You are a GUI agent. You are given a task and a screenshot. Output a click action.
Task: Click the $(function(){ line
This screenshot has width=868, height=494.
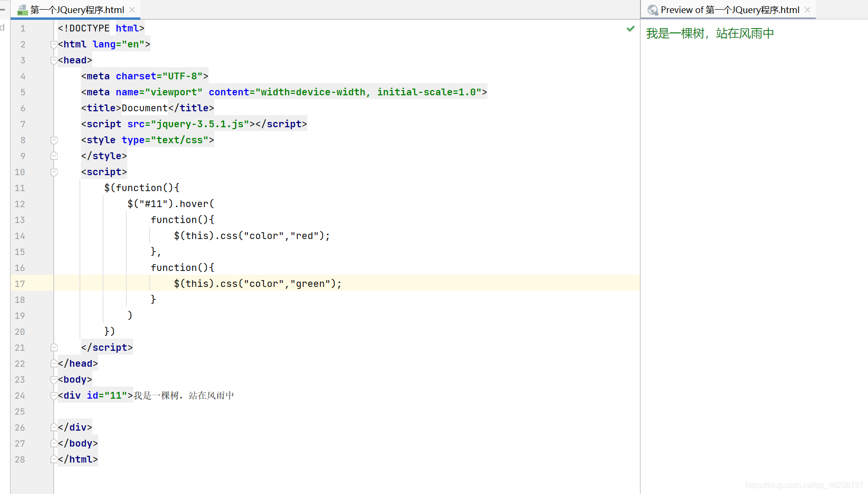(x=142, y=188)
